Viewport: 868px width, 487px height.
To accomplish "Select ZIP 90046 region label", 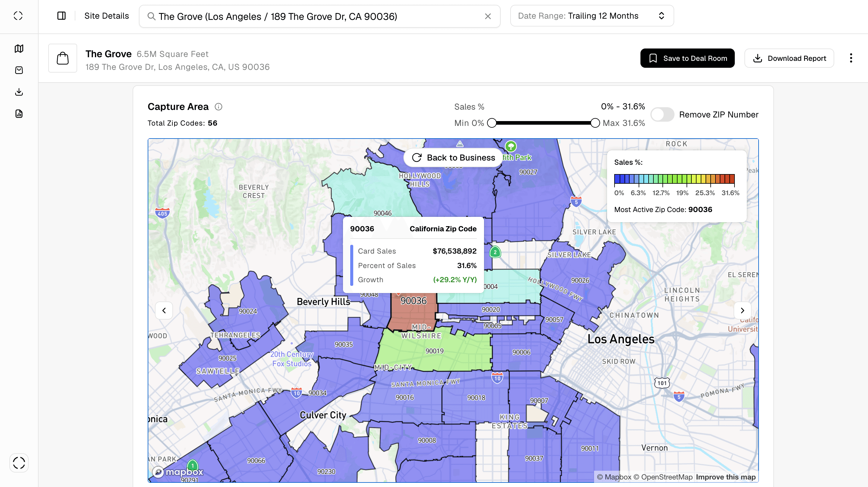I will point(382,213).
